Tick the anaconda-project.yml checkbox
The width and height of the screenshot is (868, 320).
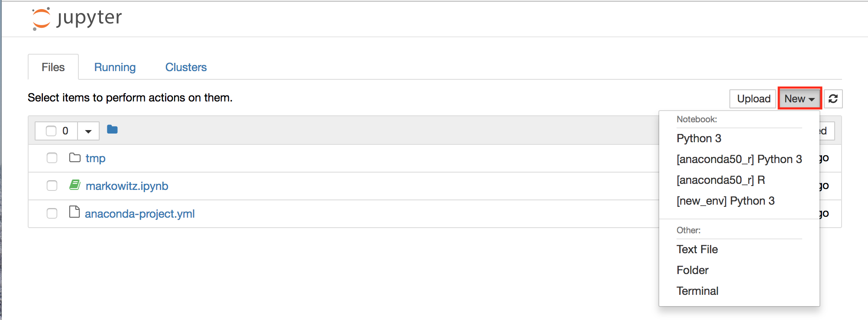52,213
